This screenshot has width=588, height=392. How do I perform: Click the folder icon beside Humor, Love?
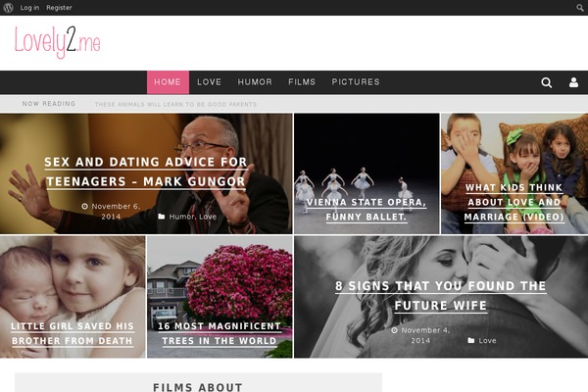point(162,217)
